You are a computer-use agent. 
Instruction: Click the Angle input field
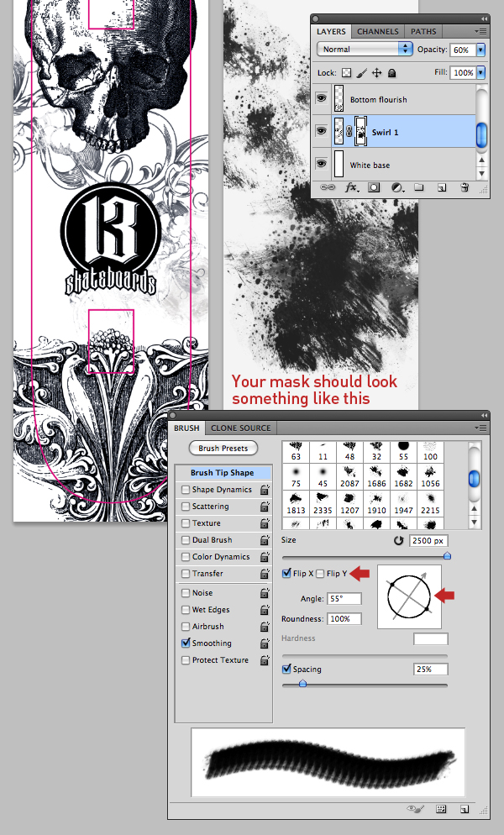344,599
